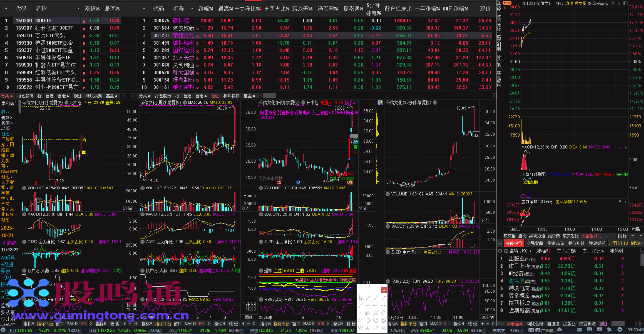Click the panel layout icon in the intraday header
This screenshot has height=334, width=644.
(x=626, y=3)
